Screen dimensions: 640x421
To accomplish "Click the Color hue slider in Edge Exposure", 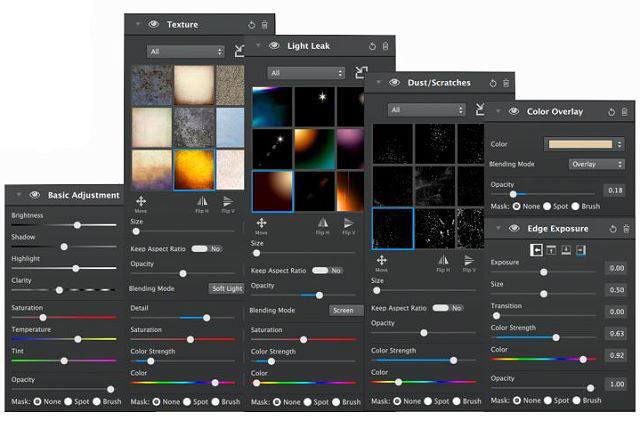I will [x=543, y=359].
